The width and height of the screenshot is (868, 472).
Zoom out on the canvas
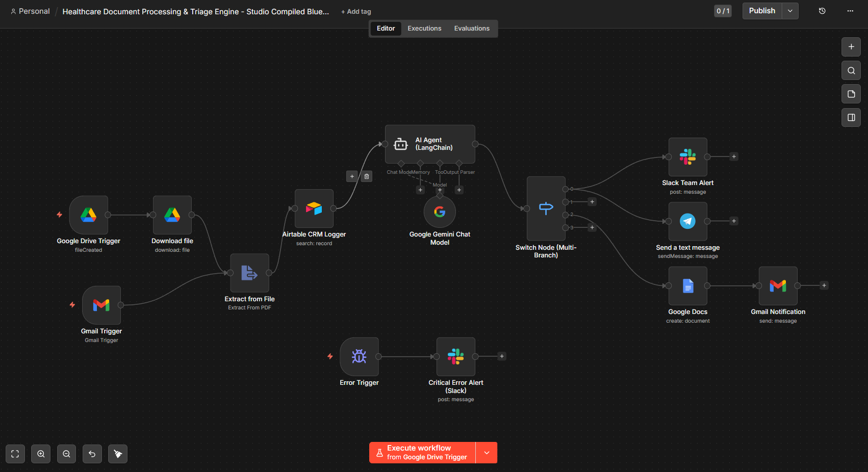coord(66,454)
